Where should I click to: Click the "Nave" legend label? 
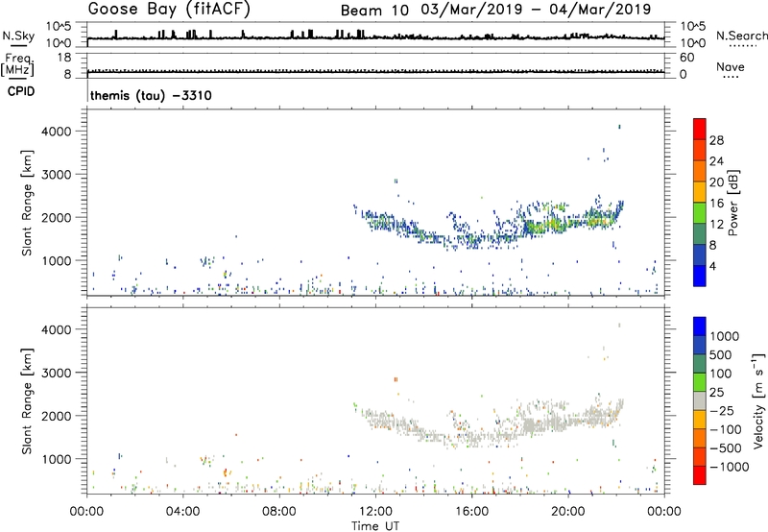731,67
